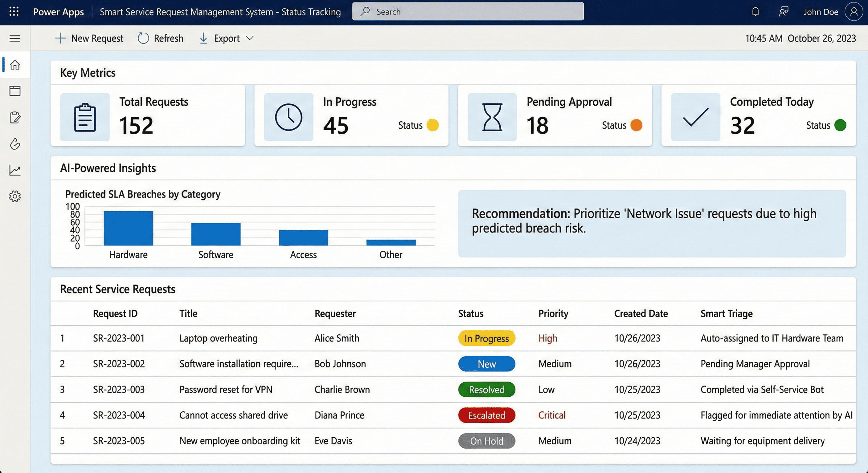
Task: Open John Doe profile avatar
Action: (x=854, y=12)
